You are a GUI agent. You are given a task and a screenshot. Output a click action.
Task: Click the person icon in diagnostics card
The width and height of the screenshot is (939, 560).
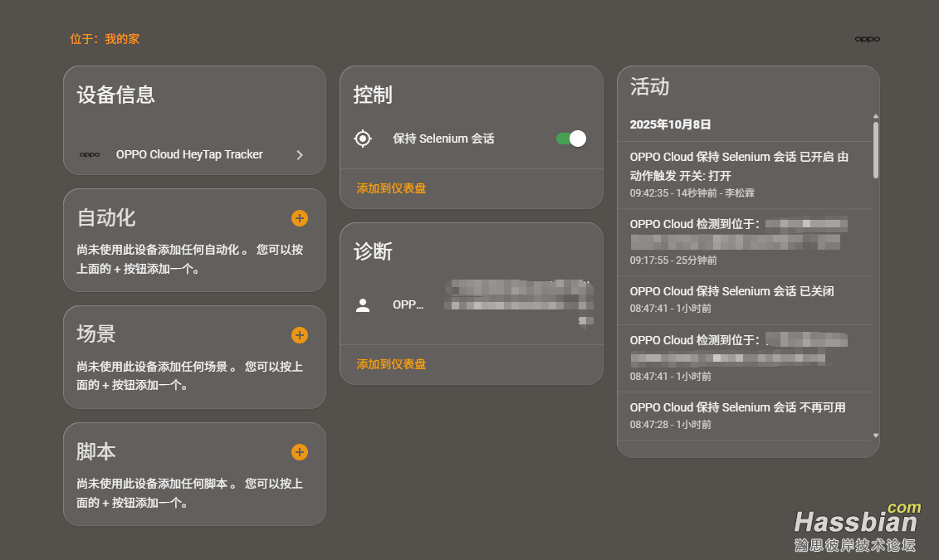coord(363,304)
